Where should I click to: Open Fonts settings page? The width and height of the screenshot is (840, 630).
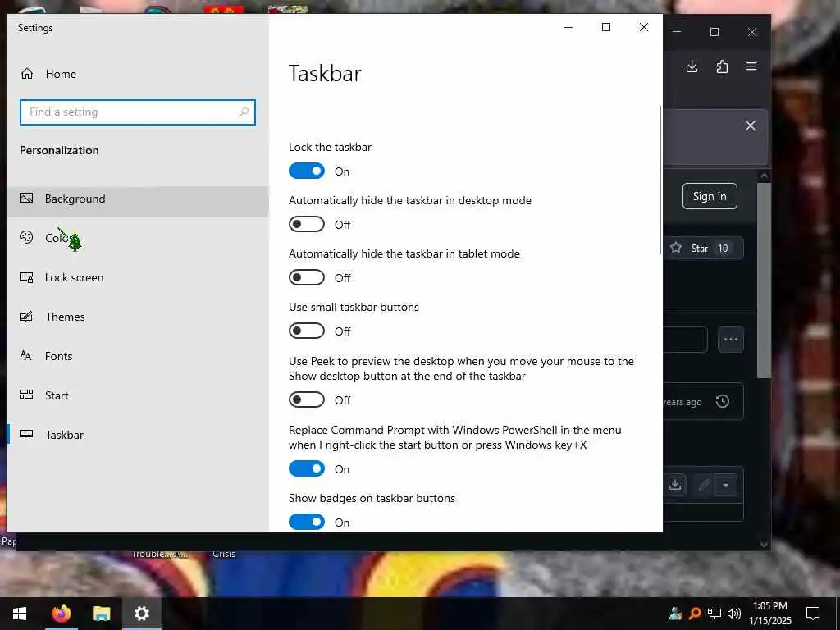[x=138, y=356]
